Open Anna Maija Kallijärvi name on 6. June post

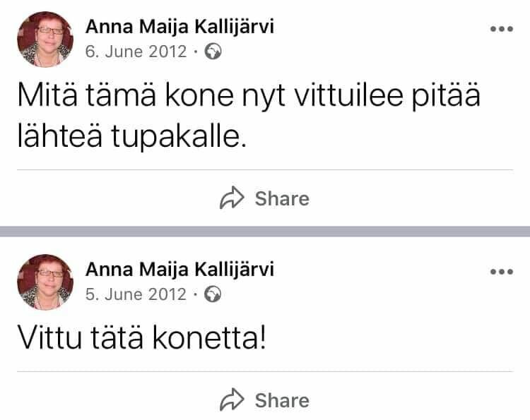179,27
